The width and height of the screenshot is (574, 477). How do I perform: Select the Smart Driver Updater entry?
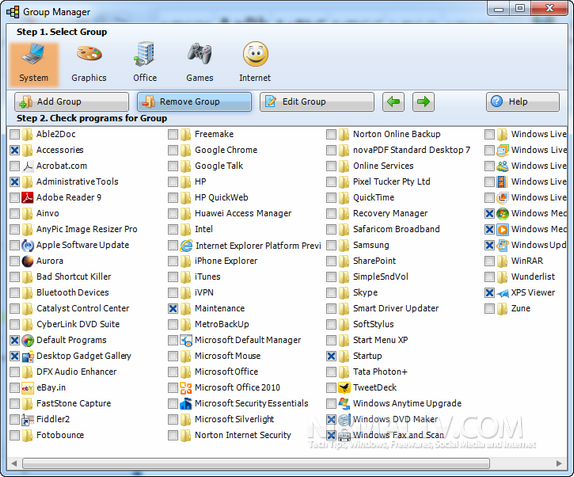pos(396,309)
